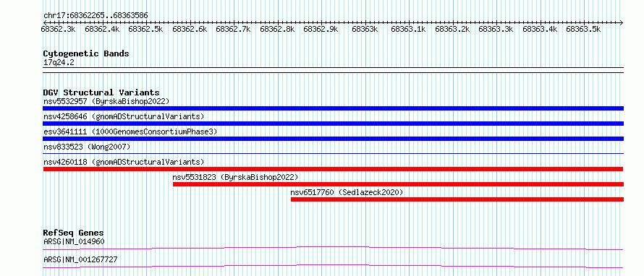
Task: Click the magenta transcript line for ARSG|NM_014960
Action: click(333, 248)
